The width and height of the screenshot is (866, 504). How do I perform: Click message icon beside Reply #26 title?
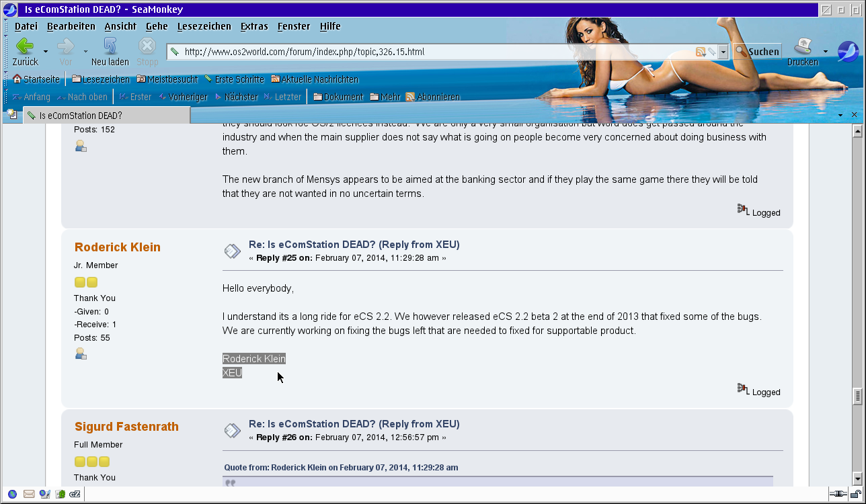[x=232, y=431]
